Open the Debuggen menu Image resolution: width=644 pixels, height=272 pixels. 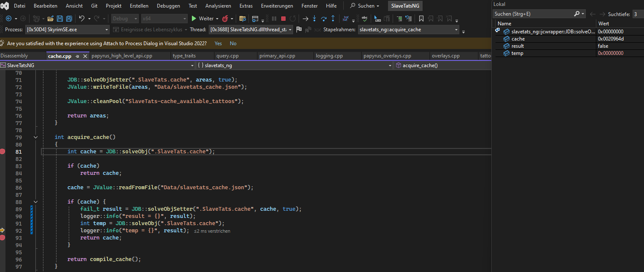tap(168, 6)
